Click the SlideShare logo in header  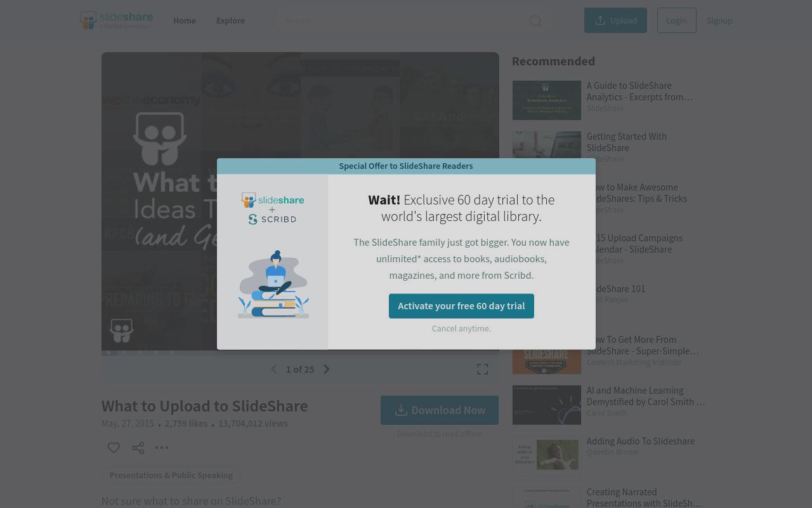click(x=116, y=20)
